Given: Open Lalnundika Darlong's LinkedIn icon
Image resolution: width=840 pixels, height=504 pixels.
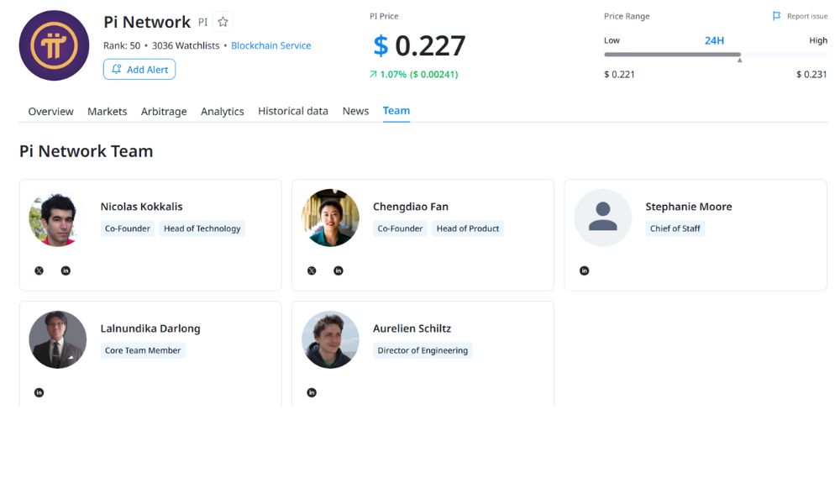Looking at the screenshot, I should coord(39,392).
